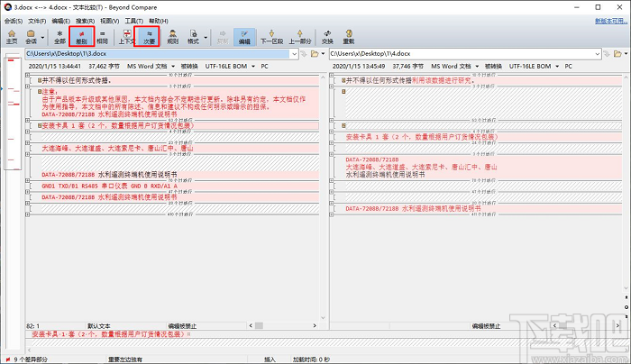Open the 编辑(E) menu
This screenshot has height=364, width=631.
(60, 21)
